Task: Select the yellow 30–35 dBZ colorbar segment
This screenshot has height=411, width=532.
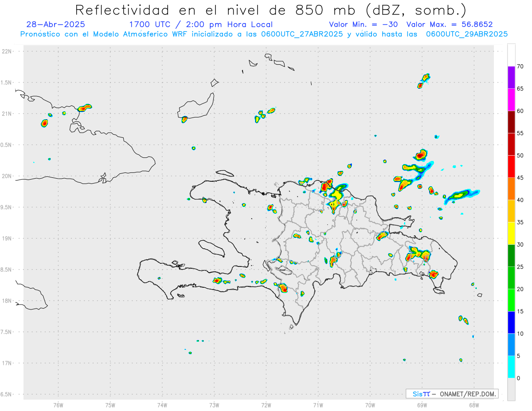Action: tap(511, 233)
